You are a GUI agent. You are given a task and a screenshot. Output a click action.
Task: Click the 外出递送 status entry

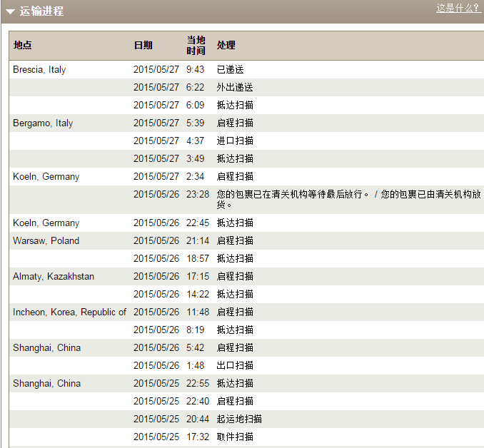pos(235,88)
